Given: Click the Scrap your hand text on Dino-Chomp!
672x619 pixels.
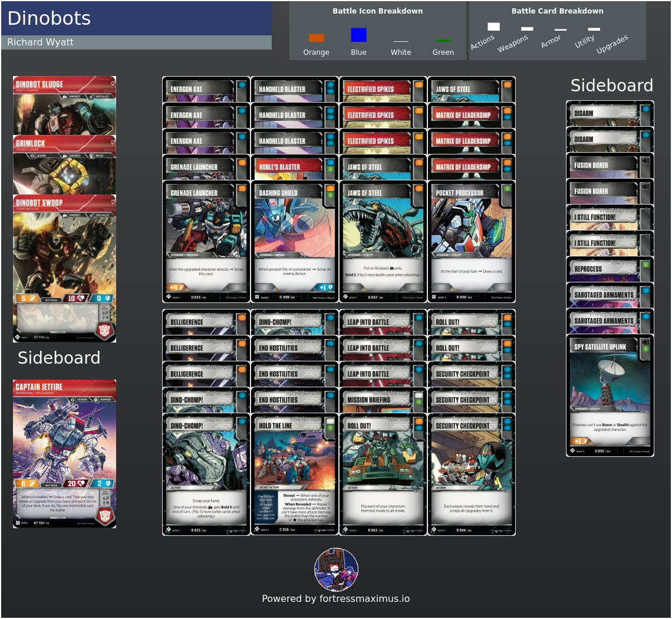Looking at the screenshot, I should click(206, 501).
